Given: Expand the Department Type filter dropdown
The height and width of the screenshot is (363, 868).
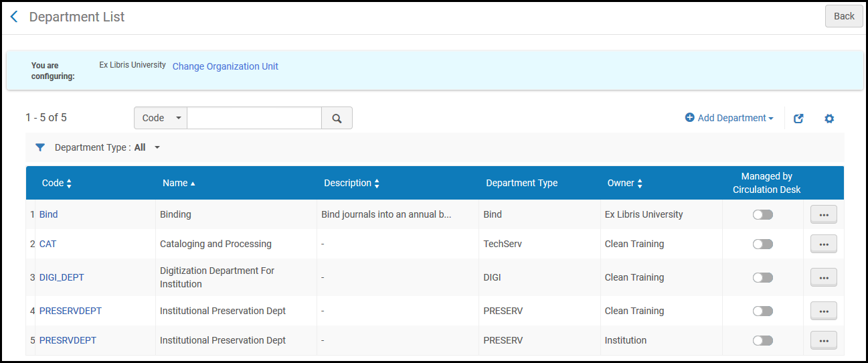Looking at the screenshot, I should point(157,147).
